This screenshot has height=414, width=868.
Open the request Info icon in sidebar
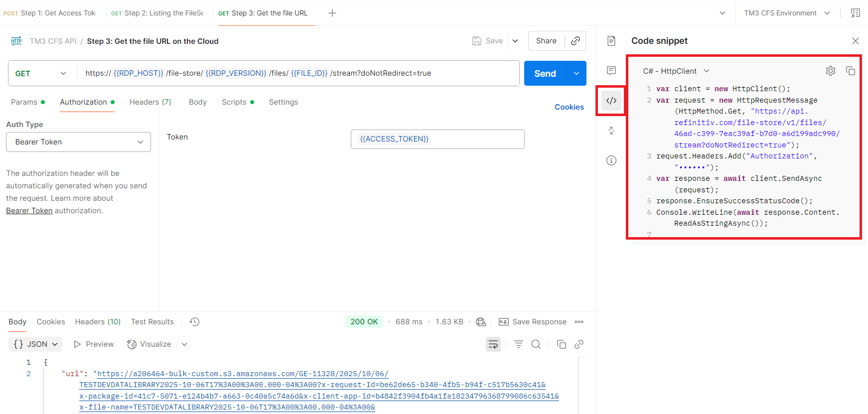(x=611, y=160)
